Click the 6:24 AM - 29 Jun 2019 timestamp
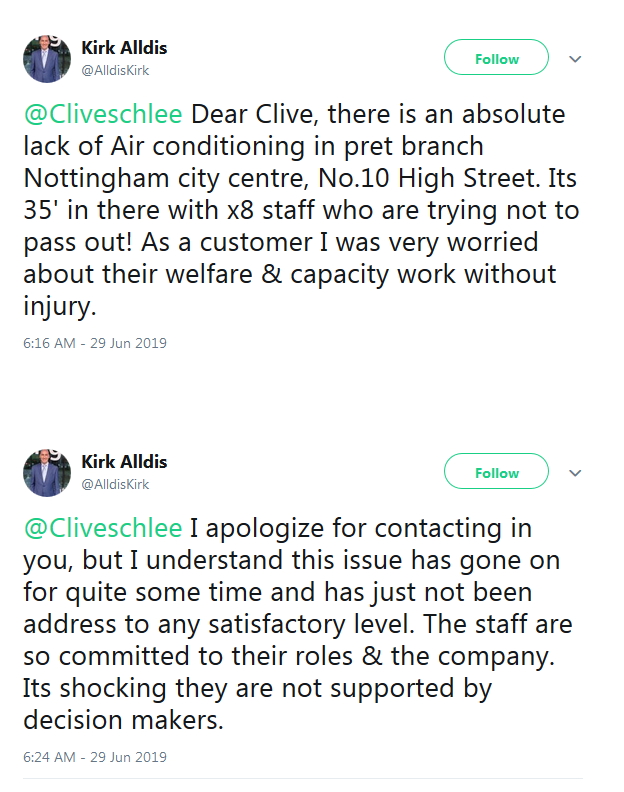624x792 pixels. (x=94, y=757)
